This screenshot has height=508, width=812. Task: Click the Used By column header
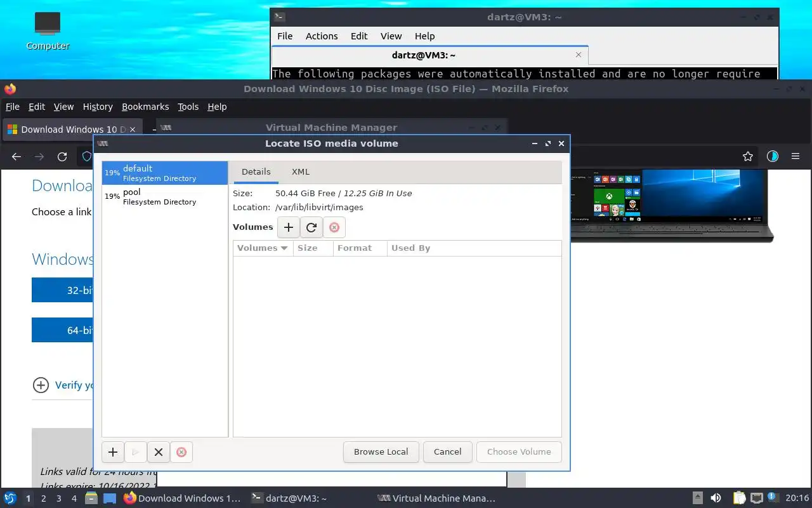(x=475, y=248)
